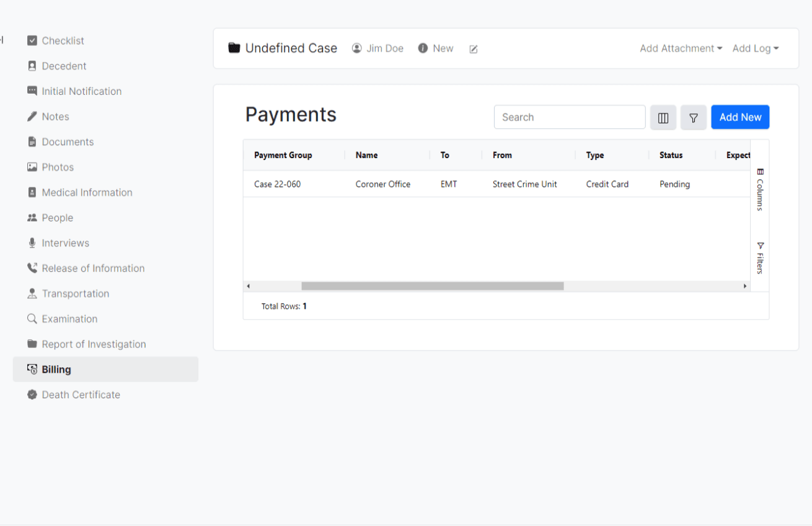Click the Photos image icon
The height and width of the screenshot is (526, 812).
(x=32, y=167)
